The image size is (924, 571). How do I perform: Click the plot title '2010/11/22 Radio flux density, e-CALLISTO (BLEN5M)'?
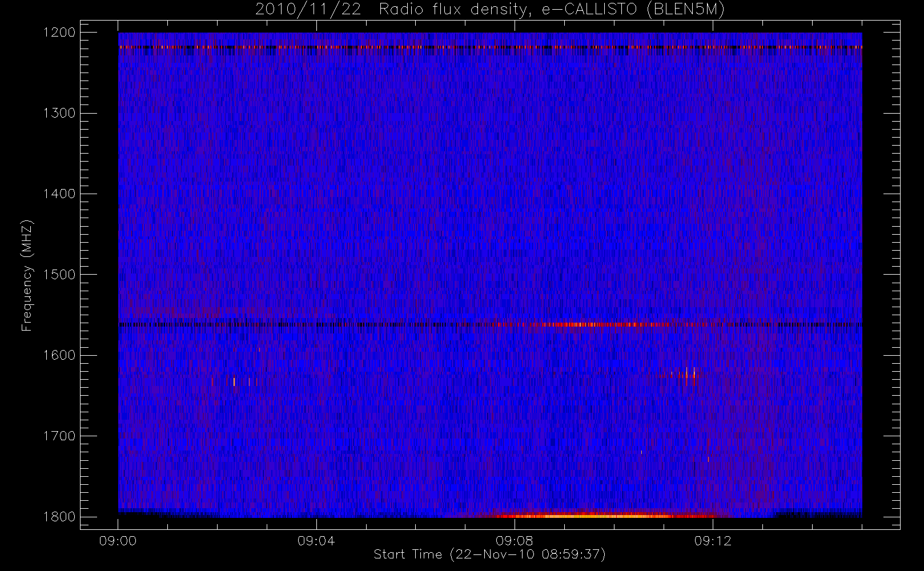490,10
